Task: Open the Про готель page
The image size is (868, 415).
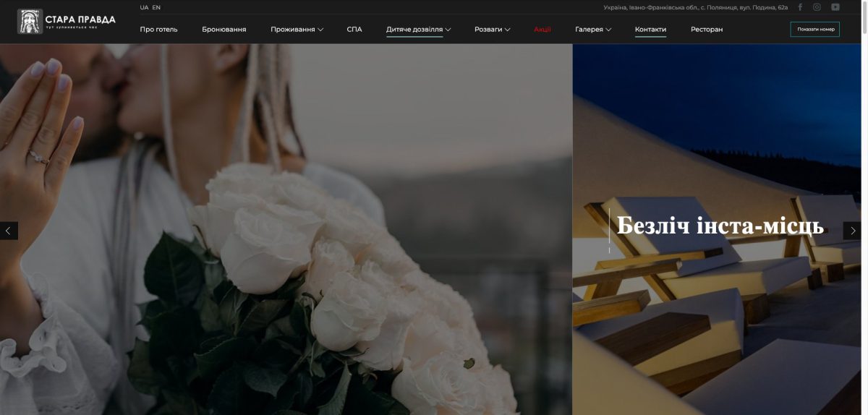Action: (158, 30)
